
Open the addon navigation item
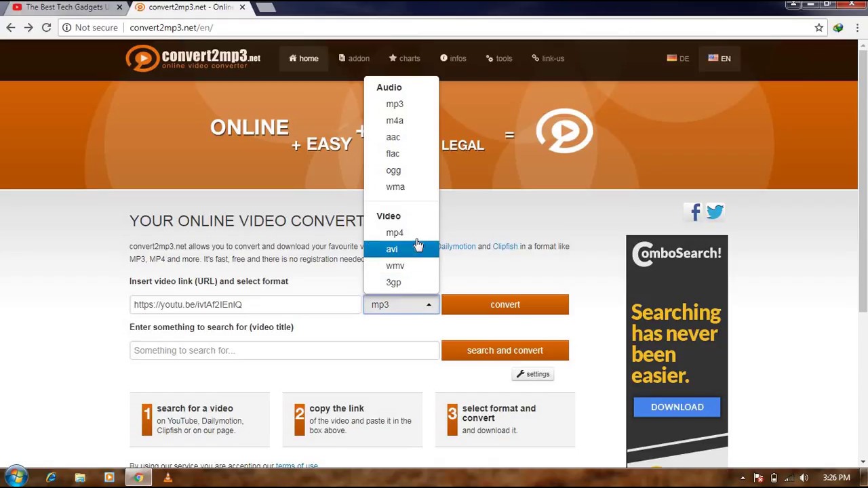click(x=354, y=58)
